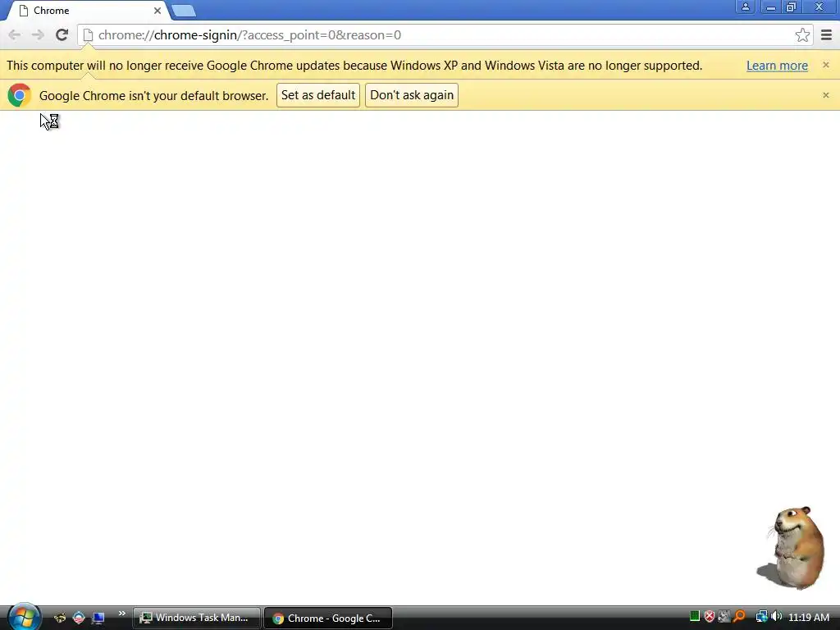840x630 pixels.
Task: Click the round Obama-logo quick launch icon
Action: point(79,618)
